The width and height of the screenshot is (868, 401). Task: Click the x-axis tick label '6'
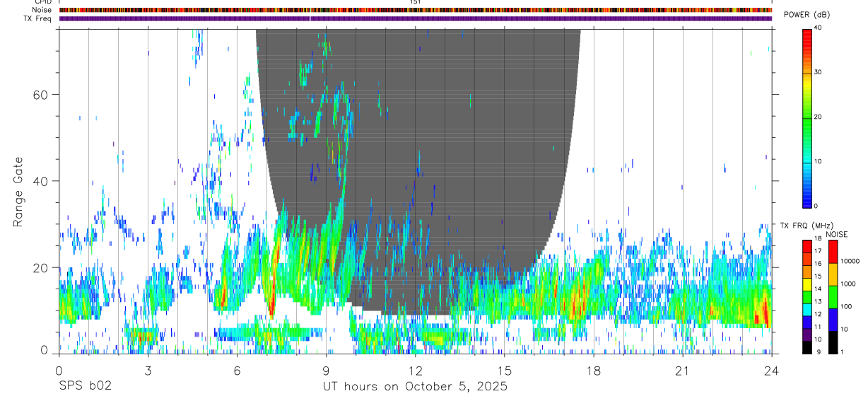coord(237,371)
